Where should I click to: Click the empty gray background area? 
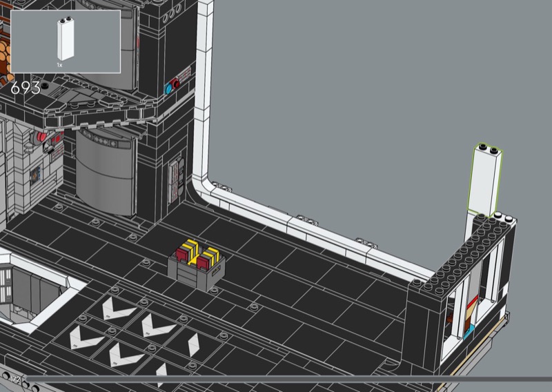[x=379, y=104]
